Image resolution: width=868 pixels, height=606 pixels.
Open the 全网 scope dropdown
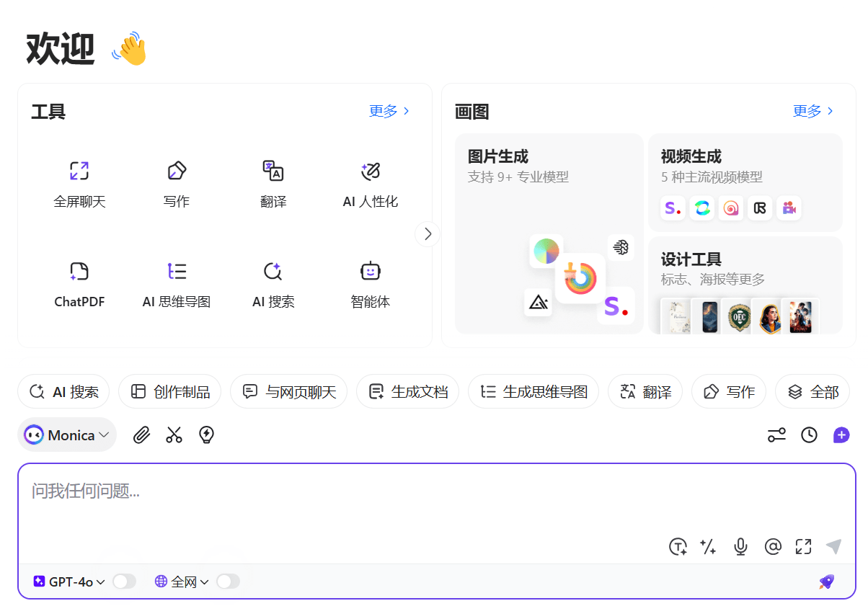tap(180, 582)
